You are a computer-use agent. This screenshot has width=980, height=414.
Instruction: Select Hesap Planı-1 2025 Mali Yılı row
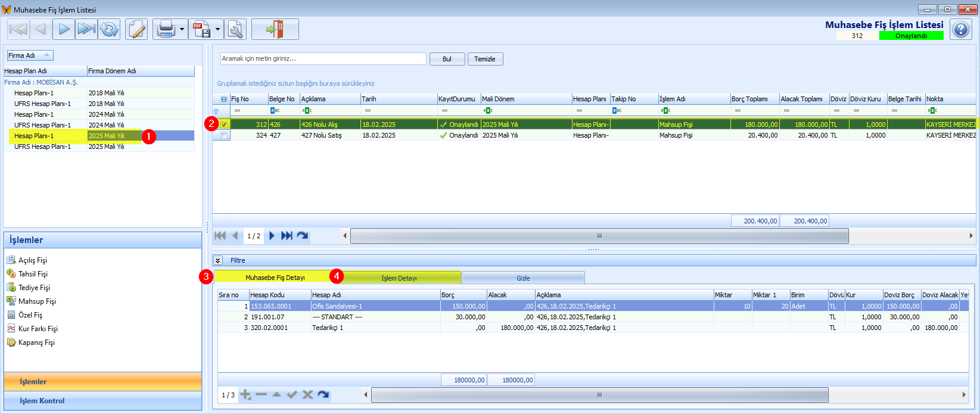pyautogui.click(x=99, y=136)
